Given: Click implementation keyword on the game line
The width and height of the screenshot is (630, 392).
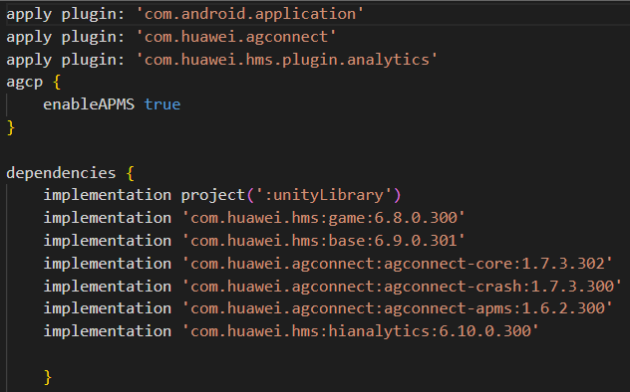Looking at the screenshot, I should [107, 218].
